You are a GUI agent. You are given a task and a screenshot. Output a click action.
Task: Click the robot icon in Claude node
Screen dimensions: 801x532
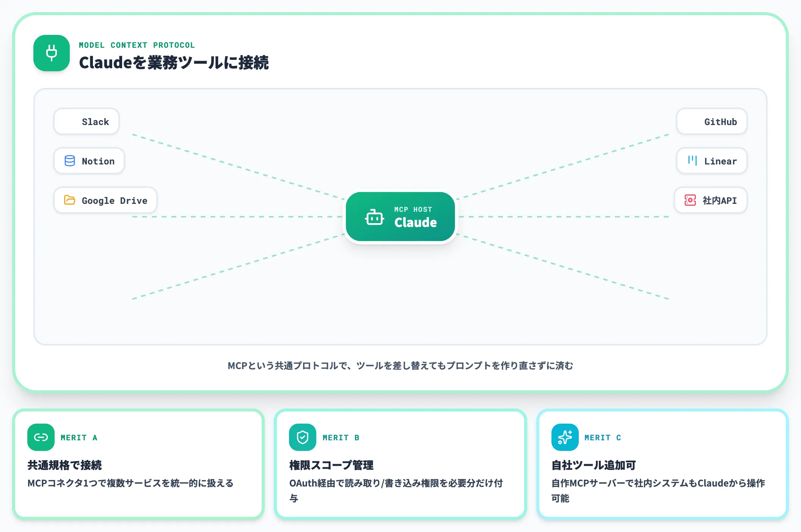[x=375, y=217]
